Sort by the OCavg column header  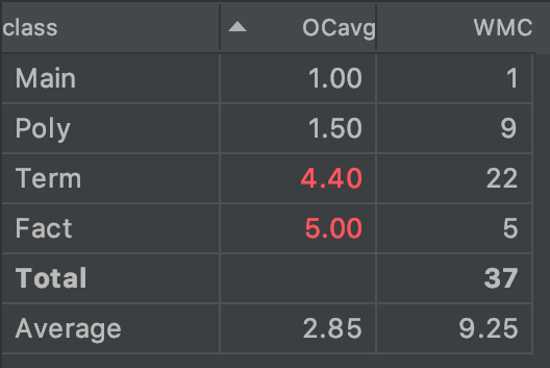tap(298, 28)
